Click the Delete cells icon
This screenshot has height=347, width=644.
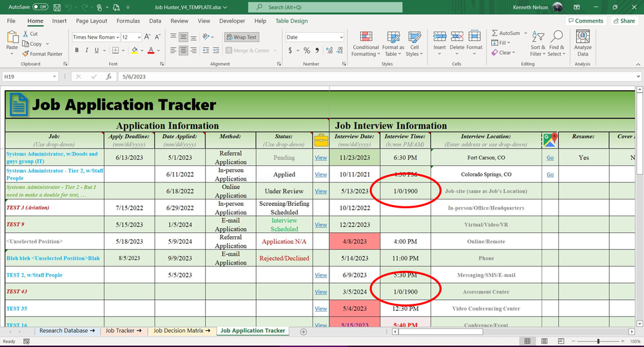point(456,37)
